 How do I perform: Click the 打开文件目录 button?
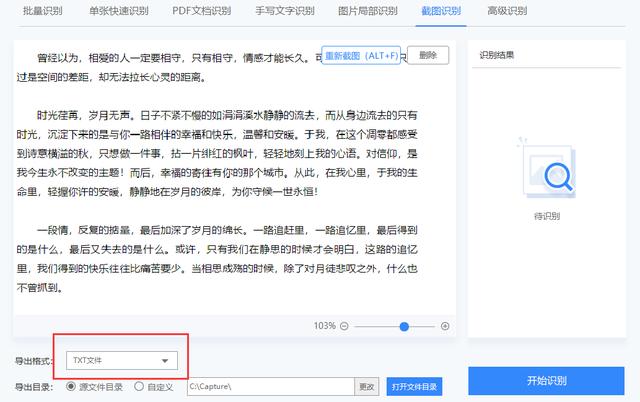click(x=414, y=386)
